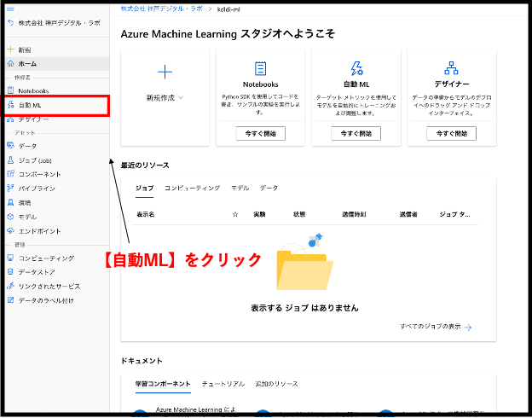Click the デザイナー card hierarchy icon
The image size is (532, 418).
click(451, 68)
